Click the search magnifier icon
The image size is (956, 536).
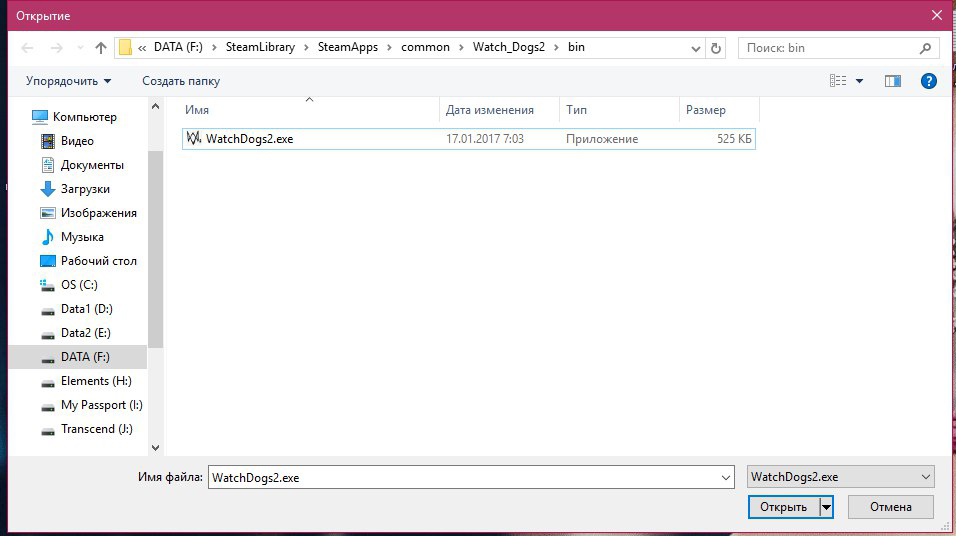(x=925, y=48)
